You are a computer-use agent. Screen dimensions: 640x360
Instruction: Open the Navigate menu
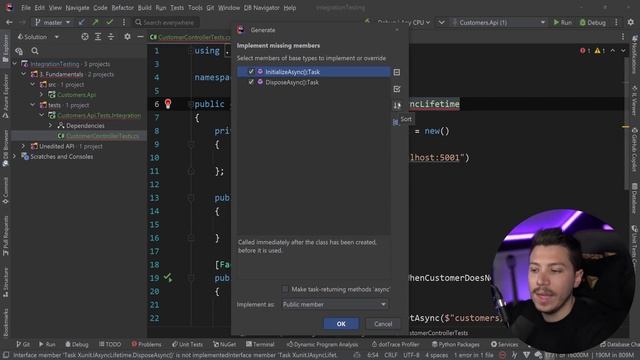(77, 8)
